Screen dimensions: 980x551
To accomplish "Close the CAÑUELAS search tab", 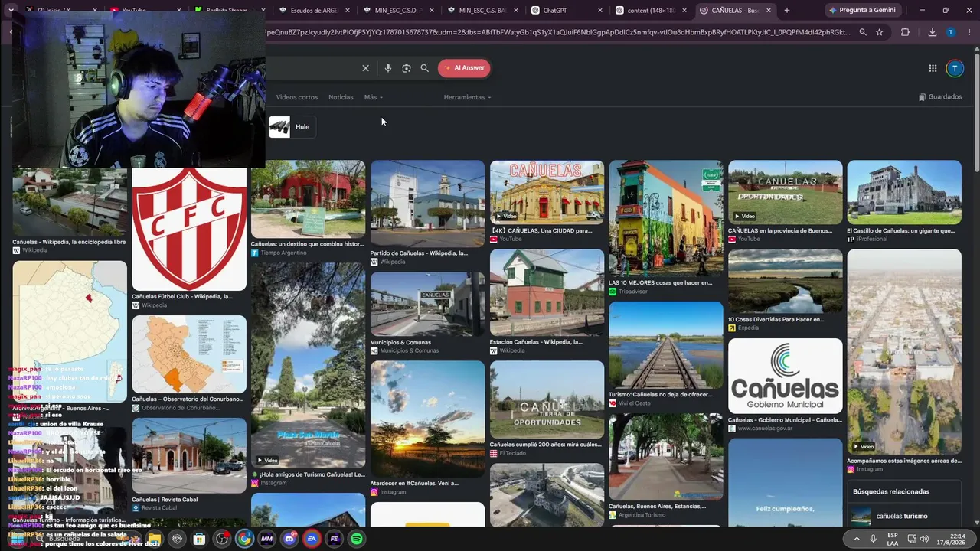I will click(768, 11).
